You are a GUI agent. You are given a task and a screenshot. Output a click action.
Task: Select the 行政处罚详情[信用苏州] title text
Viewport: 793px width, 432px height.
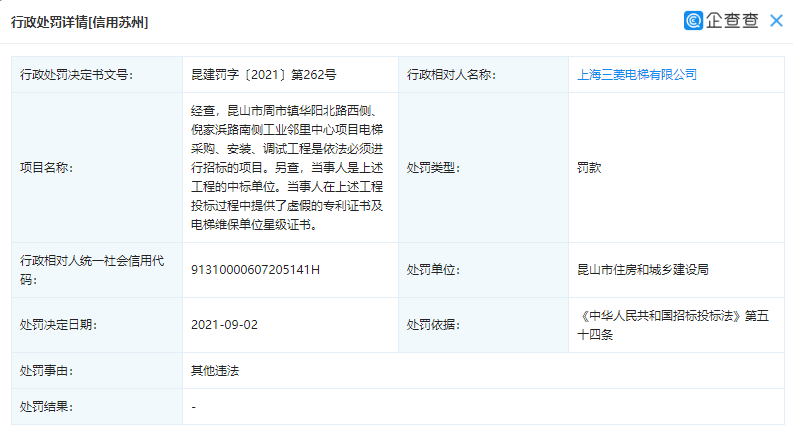79,22
